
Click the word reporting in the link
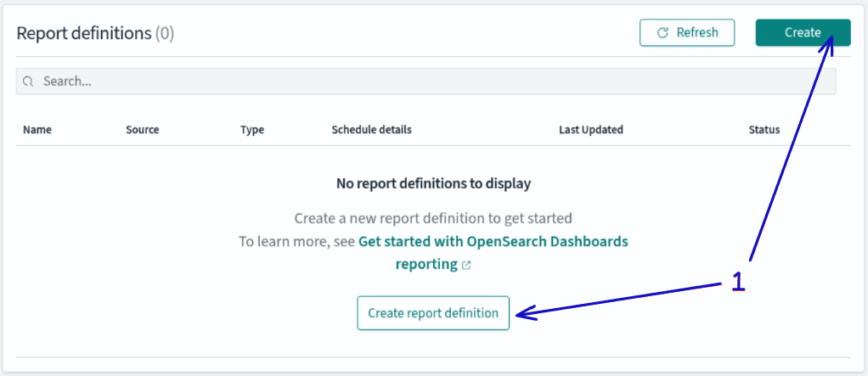point(426,264)
